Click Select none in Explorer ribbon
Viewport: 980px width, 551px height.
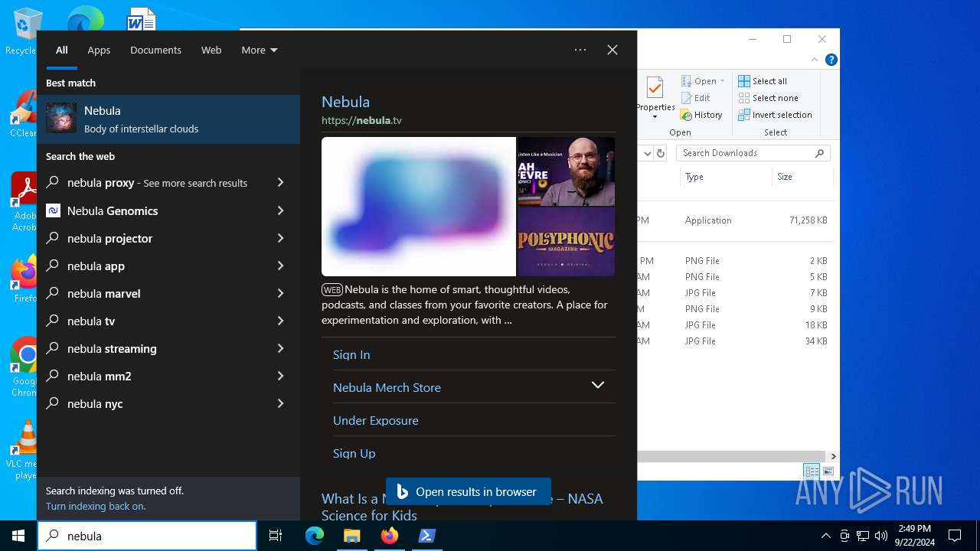pos(768,98)
